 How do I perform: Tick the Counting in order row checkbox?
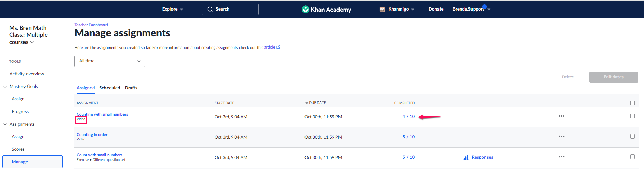632,136
